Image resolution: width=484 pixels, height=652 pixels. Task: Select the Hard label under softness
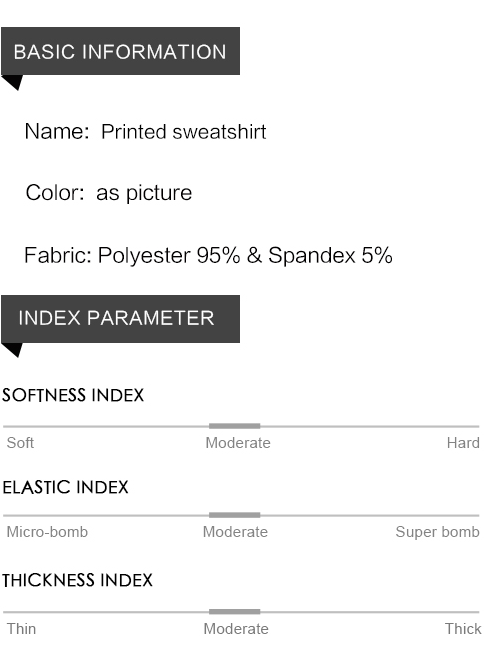pos(463,443)
